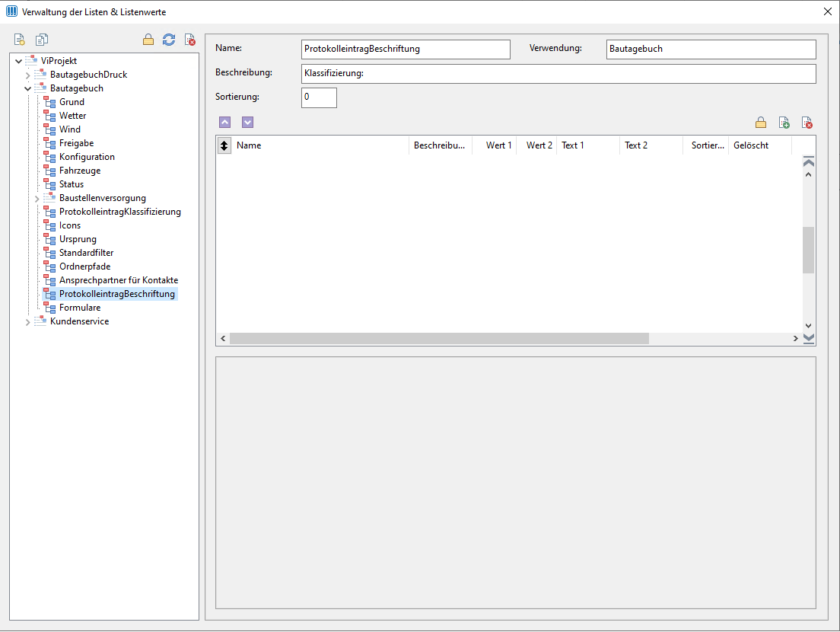The height and width of the screenshot is (632, 840).
Task: Select the Wind list in the tree
Action: [70, 129]
